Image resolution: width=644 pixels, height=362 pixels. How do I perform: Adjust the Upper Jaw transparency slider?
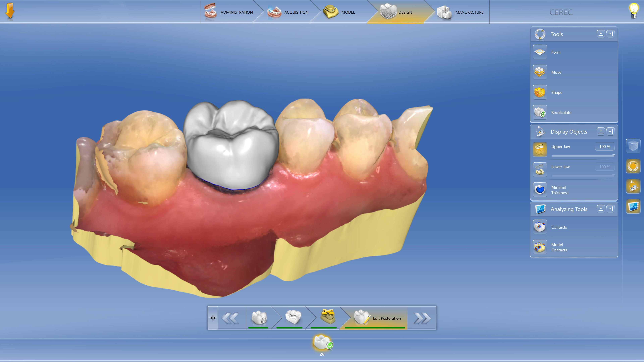583,156
